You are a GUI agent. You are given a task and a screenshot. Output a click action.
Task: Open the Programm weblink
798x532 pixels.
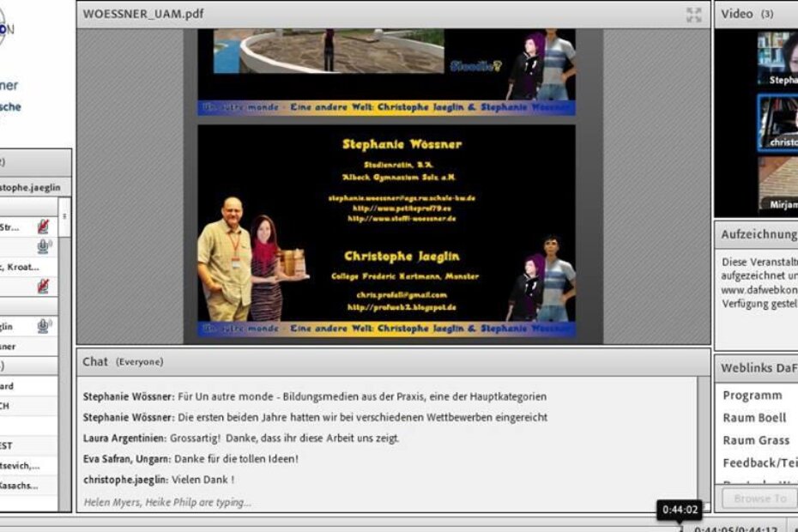(x=752, y=396)
